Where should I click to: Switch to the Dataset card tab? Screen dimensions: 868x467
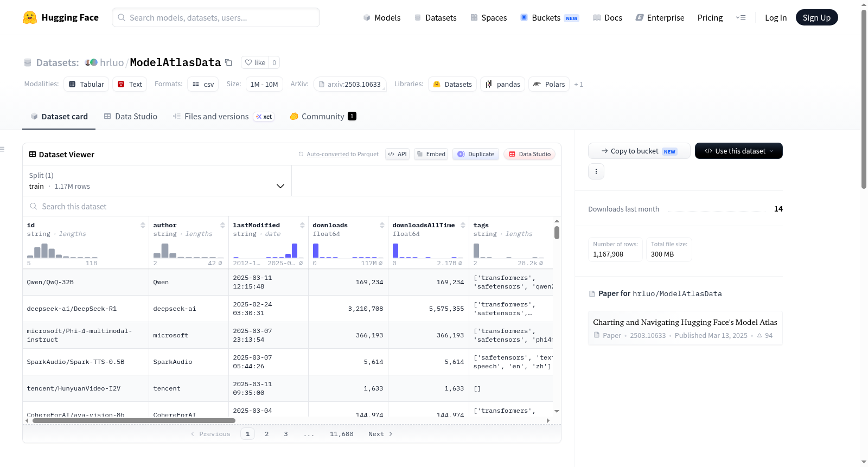[59, 117]
